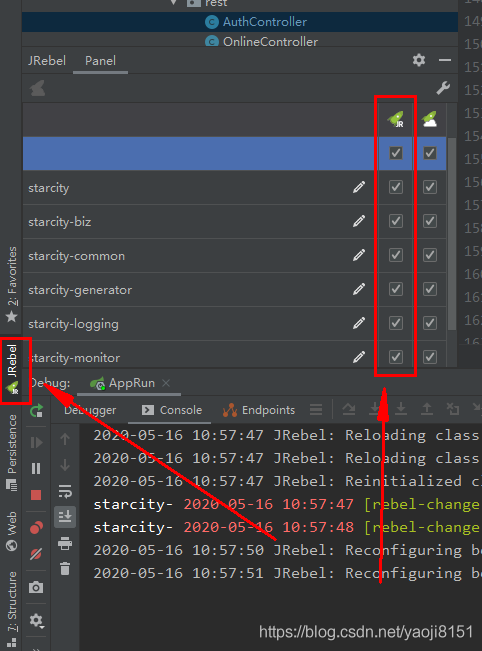Screen dimensions: 482x651
Task: Pause the running debug program
Action: 36,468
